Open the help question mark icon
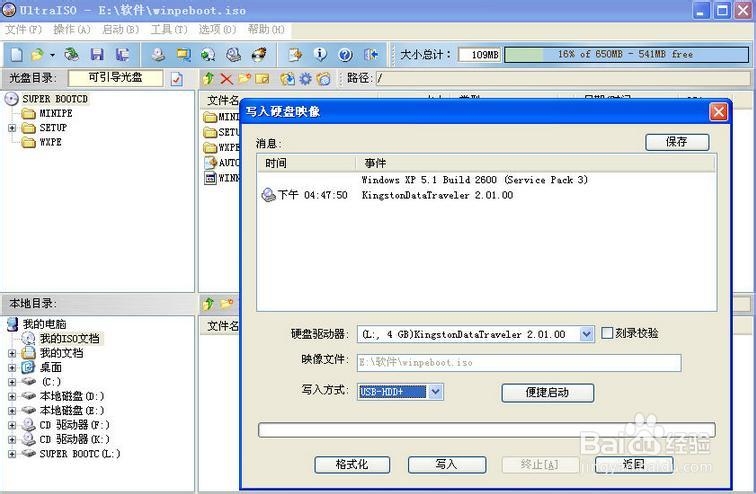 [x=345, y=54]
